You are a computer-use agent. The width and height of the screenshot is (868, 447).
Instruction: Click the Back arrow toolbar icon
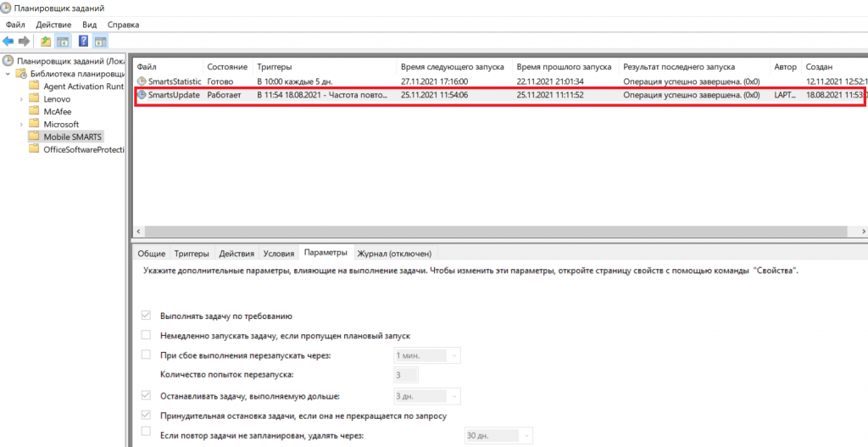click(8, 41)
